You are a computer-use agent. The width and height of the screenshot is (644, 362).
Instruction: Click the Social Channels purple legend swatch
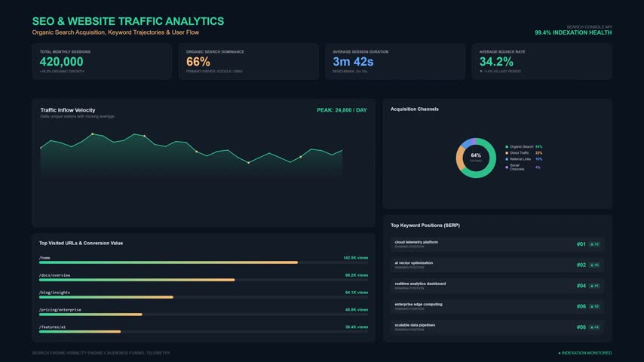click(507, 167)
